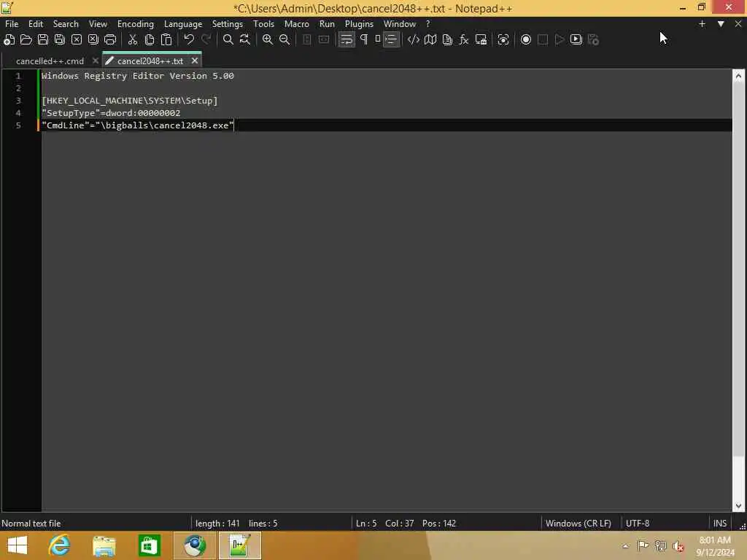Switch to the cancelled++.cmd tab

(x=50, y=61)
